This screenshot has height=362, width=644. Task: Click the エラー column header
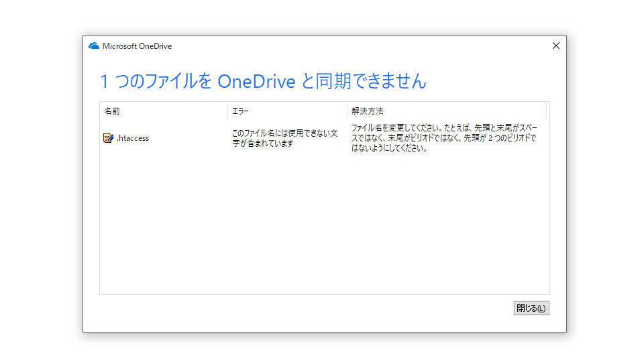click(240, 111)
